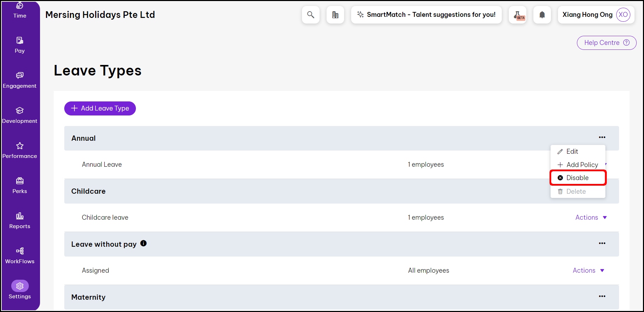Open the Perks gift icon
Image resolution: width=644 pixels, height=312 pixels.
pyautogui.click(x=20, y=181)
